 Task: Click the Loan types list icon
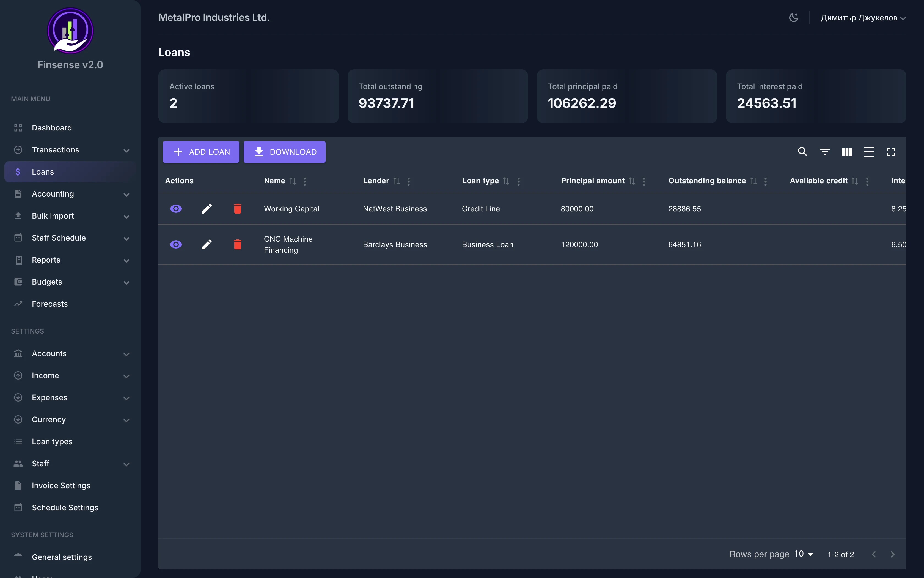(x=18, y=441)
